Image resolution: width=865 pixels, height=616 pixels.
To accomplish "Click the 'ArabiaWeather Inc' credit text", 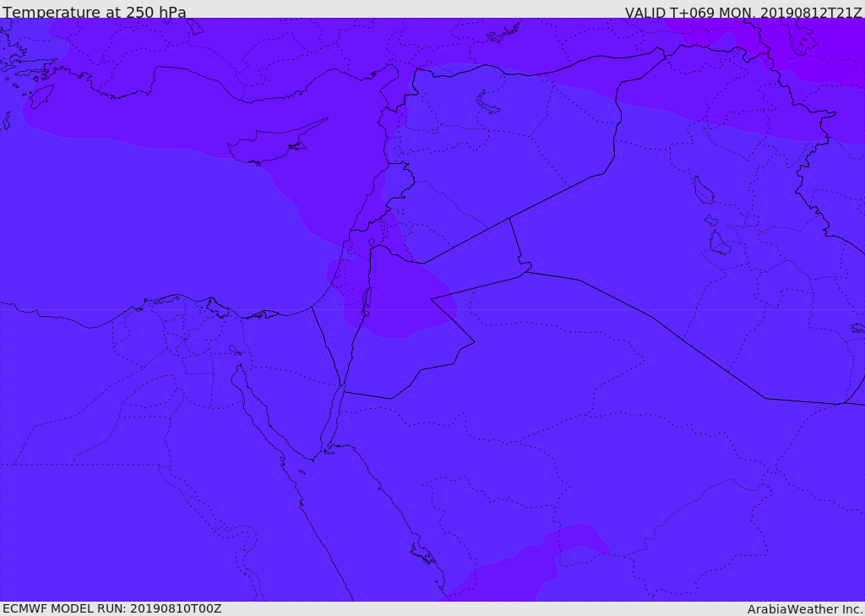I will coord(805,609).
